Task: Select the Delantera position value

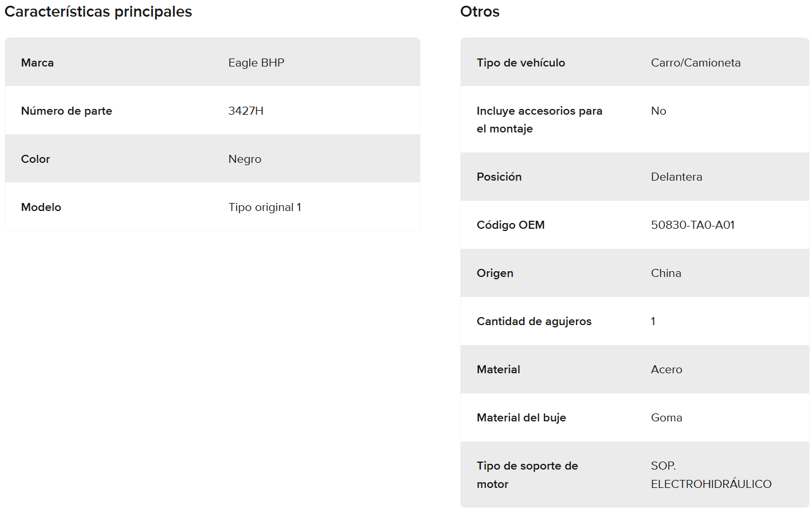Action: (x=677, y=177)
